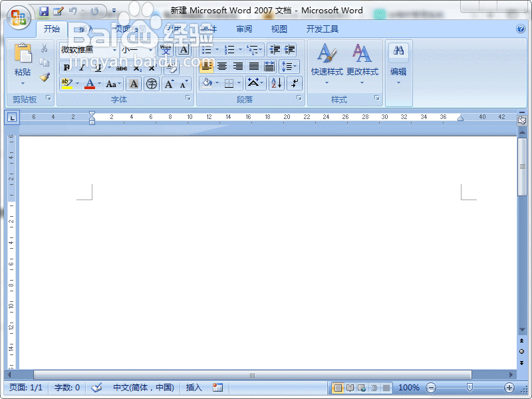Click the Paste clipboard icon
532x399 pixels.
pos(23,53)
